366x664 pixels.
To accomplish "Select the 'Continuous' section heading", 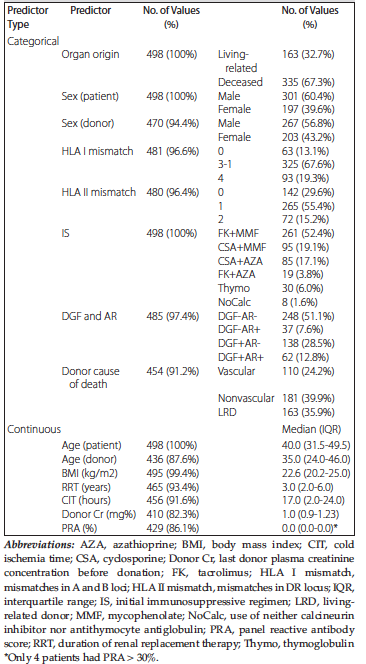I will pyautogui.click(x=33, y=429).
